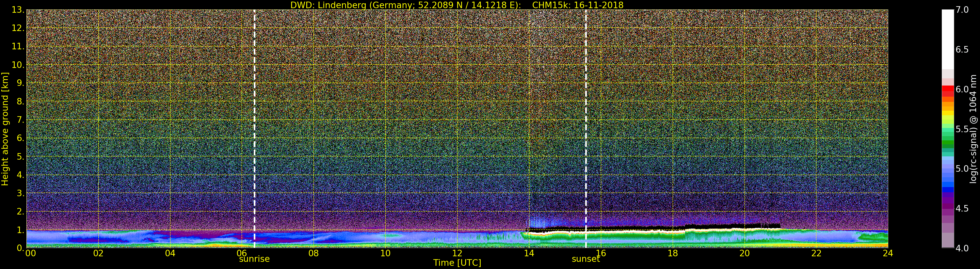Click the '4.0' colorbar tick value

962,248
